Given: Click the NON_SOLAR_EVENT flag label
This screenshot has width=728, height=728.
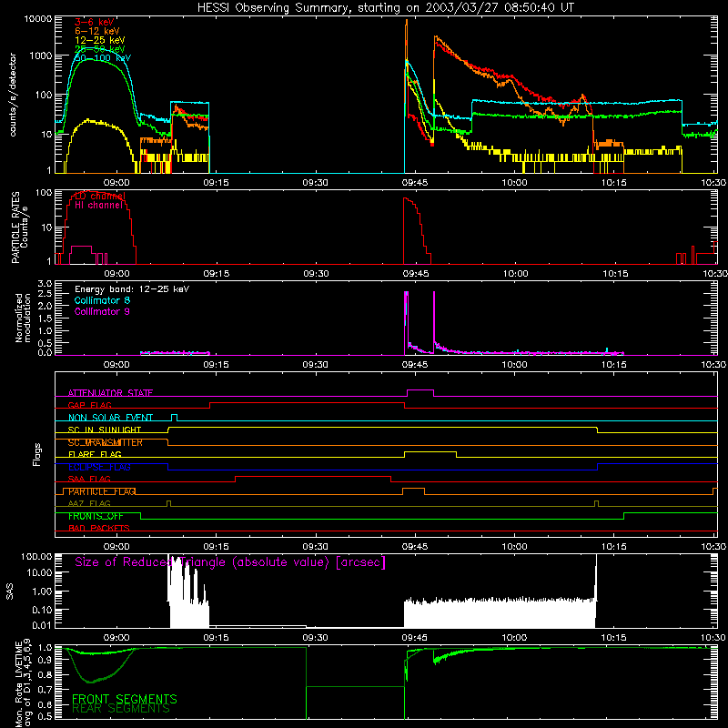Looking at the screenshot, I should click(x=110, y=418).
